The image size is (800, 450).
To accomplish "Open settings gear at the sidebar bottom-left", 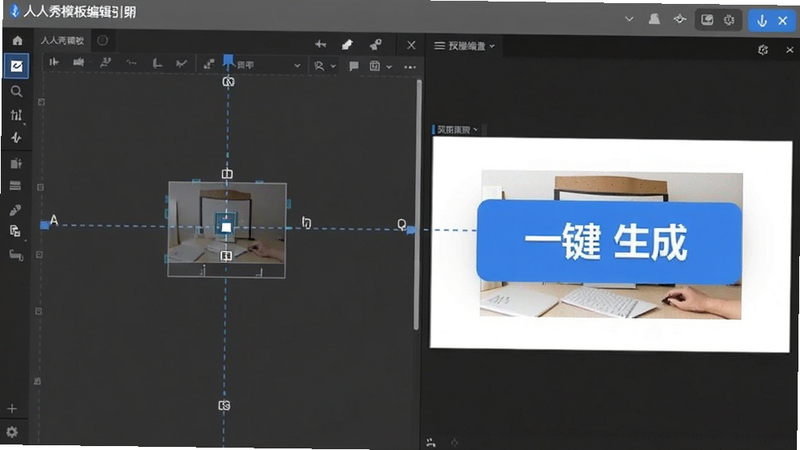I will click(12, 432).
